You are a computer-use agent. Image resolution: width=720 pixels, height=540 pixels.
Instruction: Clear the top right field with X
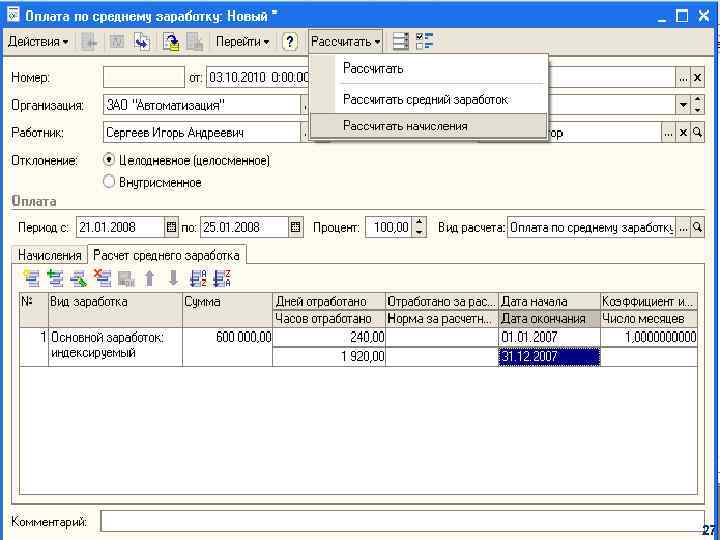coord(697,78)
